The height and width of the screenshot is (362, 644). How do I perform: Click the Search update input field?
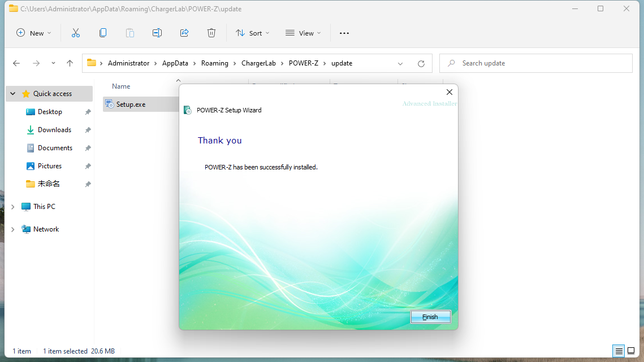pos(535,63)
